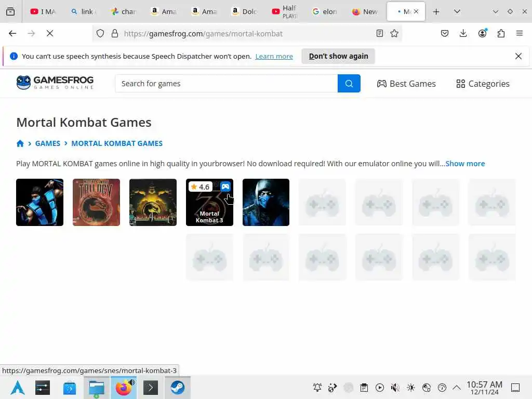This screenshot has height=399, width=532.
Task: Switch to the 'link' search tab
Action: (84, 11)
